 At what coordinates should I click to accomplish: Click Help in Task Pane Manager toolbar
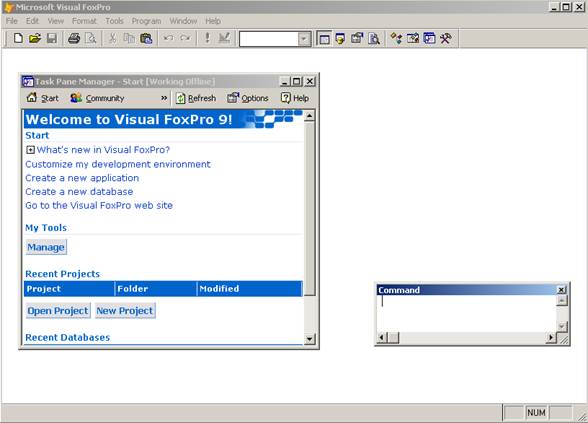tap(295, 98)
